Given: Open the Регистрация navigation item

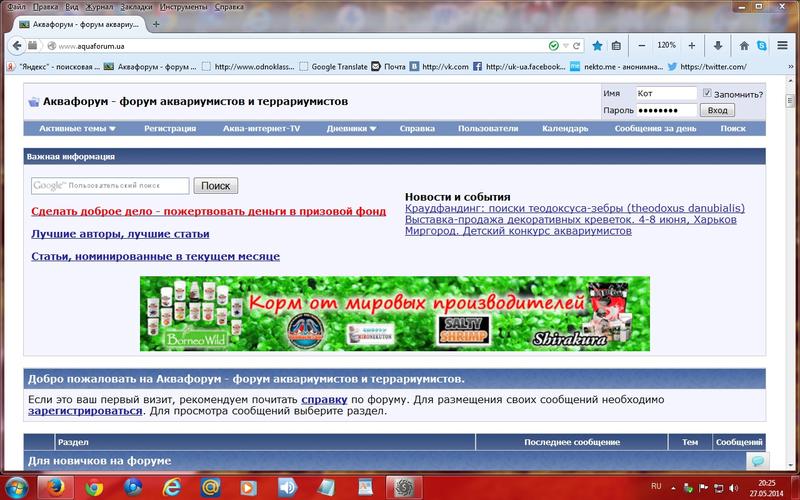Looking at the screenshot, I should point(169,128).
